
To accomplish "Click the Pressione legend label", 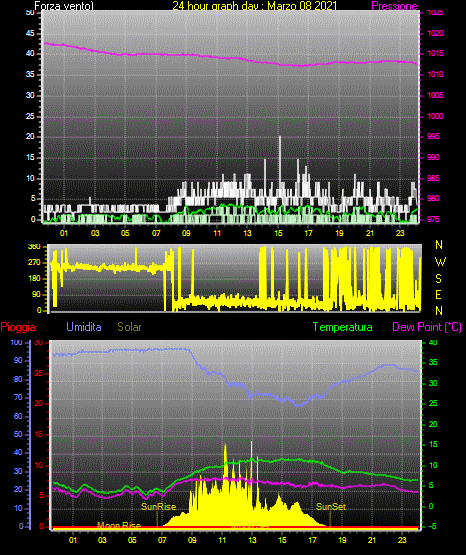I will click(x=394, y=6).
